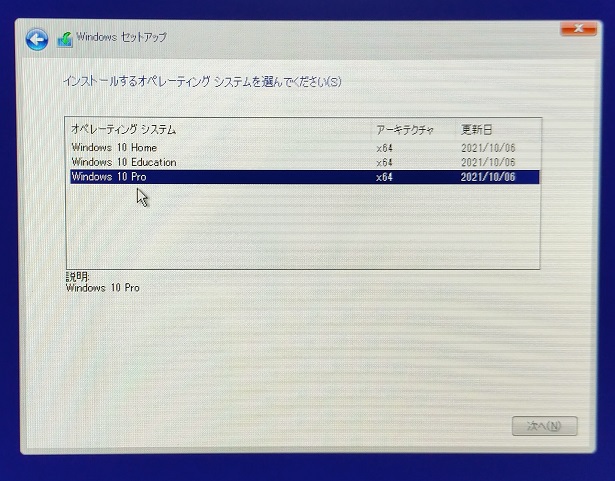Click 2021/10/06 in the Windows 10 Home row
The image size is (615, 481).
click(488, 148)
